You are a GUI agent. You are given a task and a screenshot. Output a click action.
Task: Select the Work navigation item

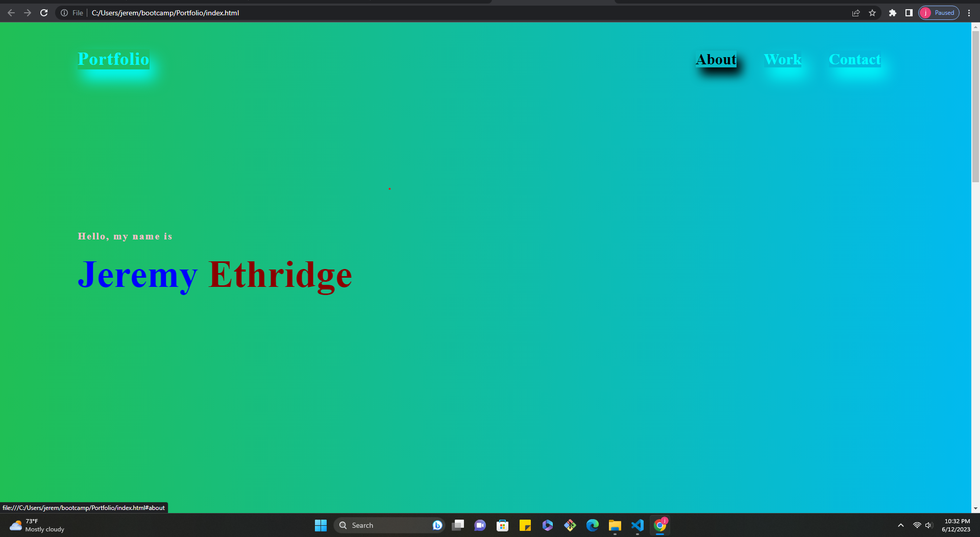tap(782, 60)
